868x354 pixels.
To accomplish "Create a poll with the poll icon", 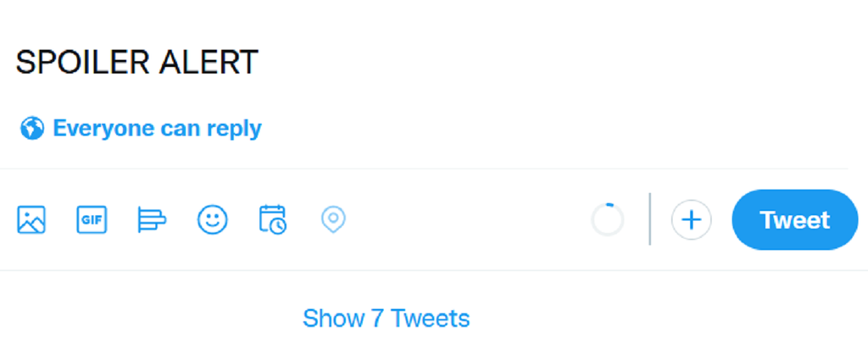I will tap(152, 220).
